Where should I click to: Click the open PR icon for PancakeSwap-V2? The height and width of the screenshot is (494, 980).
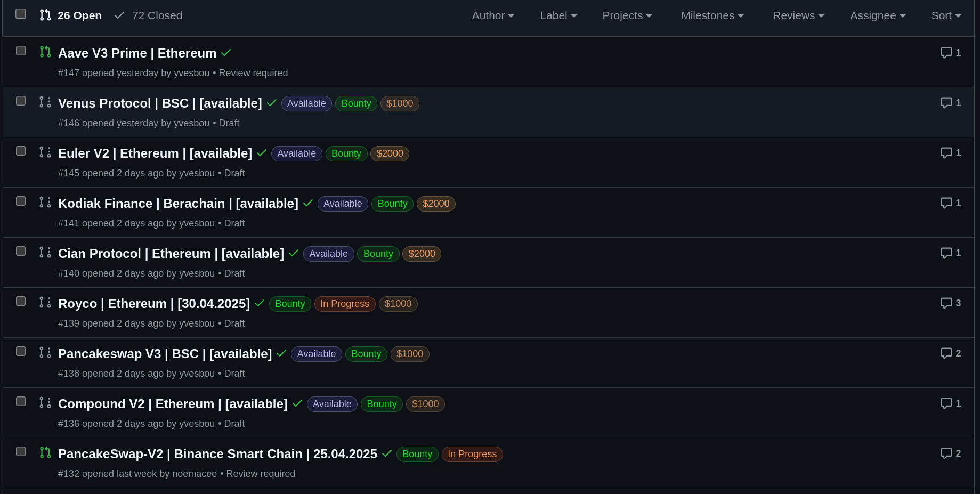click(x=45, y=452)
